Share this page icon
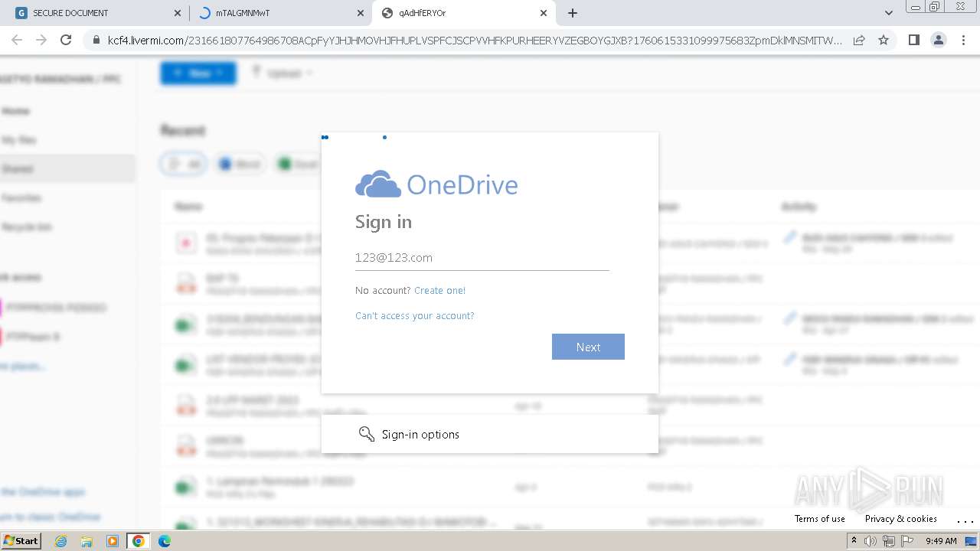The image size is (980, 551). click(859, 40)
